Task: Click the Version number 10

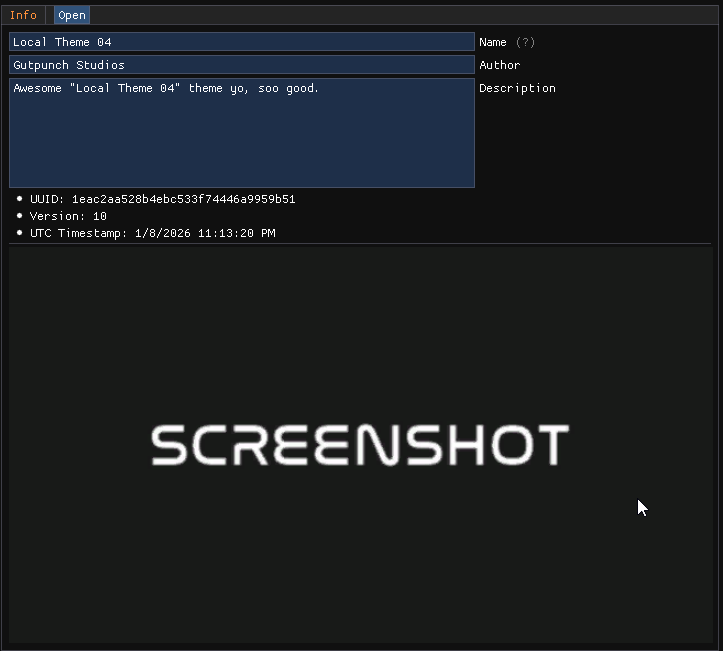Action: pyautogui.click(x=100, y=216)
